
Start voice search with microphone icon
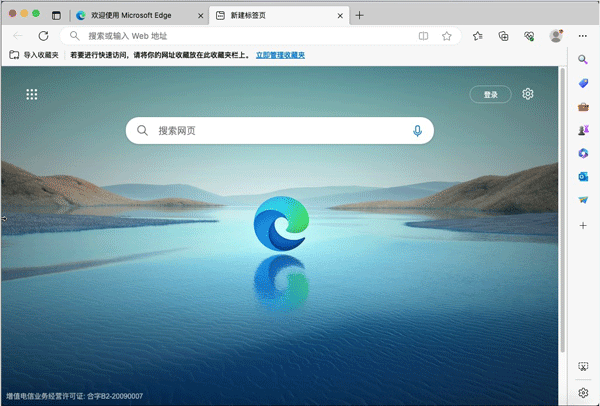point(417,130)
